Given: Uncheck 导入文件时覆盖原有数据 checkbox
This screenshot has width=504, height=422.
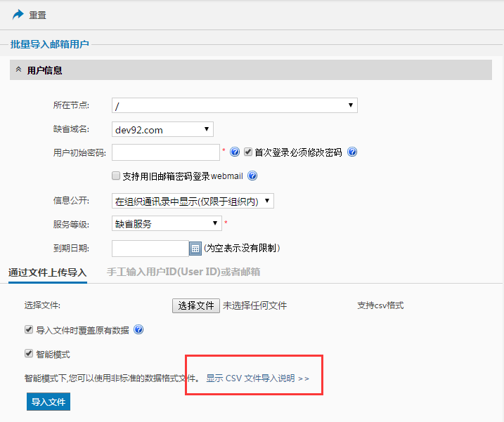Looking at the screenshot, I should [29, 329].
